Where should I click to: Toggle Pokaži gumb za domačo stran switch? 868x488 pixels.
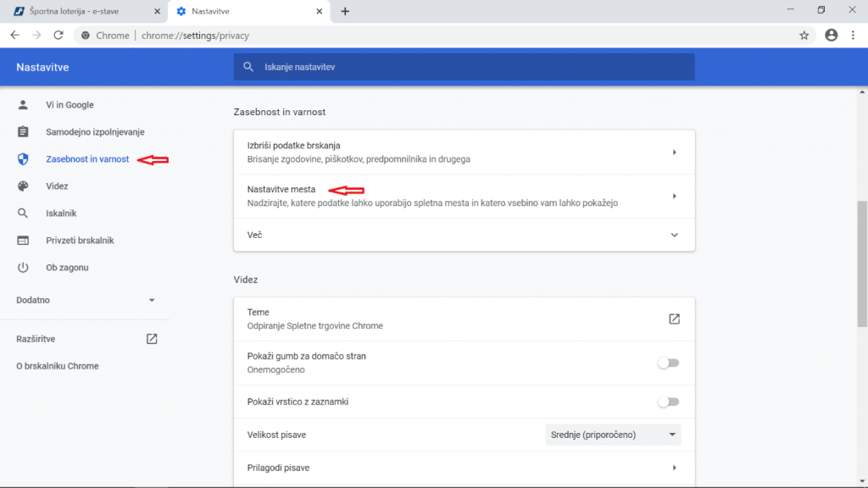point(668,363)
